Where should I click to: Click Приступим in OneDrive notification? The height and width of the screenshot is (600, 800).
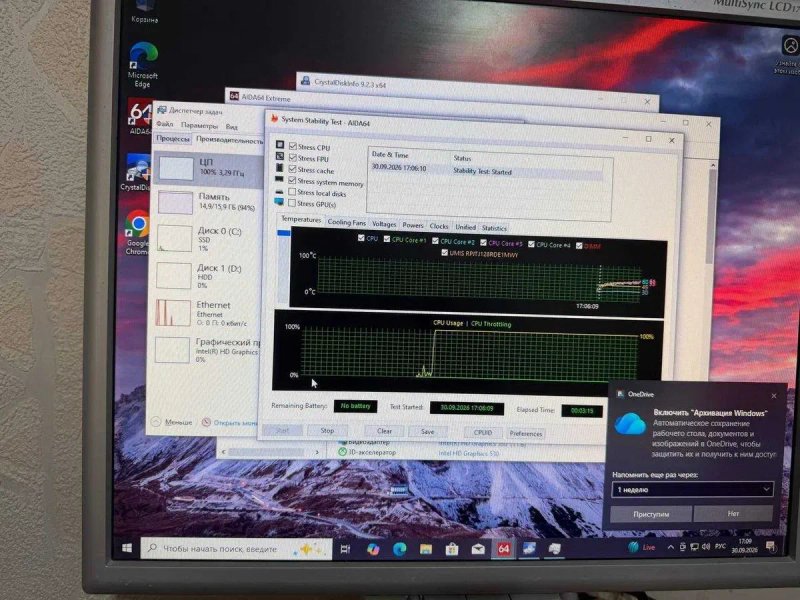651,514
